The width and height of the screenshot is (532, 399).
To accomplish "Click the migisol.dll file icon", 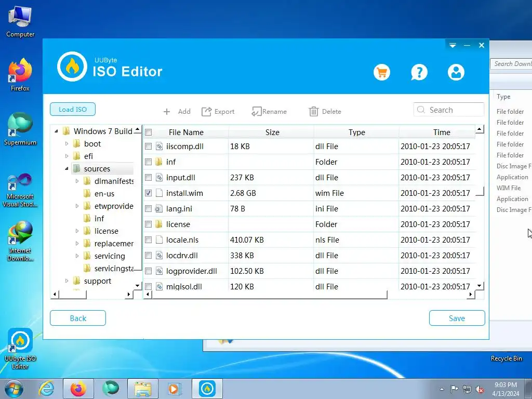I will click(x=159, y=286).
